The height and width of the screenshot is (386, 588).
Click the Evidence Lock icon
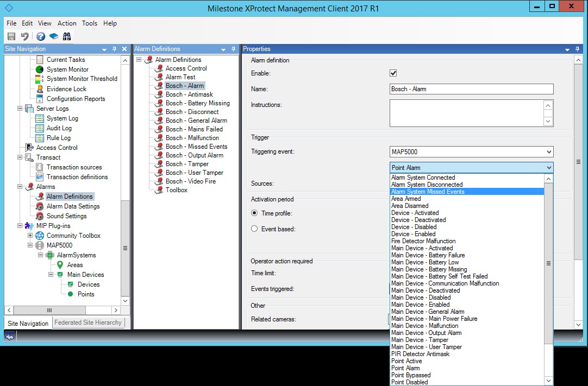(40, 89)
